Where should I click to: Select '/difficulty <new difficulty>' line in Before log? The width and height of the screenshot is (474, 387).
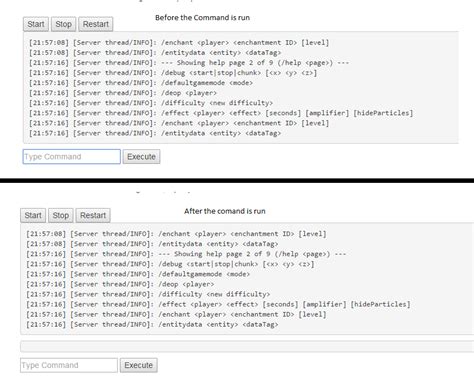151,103
